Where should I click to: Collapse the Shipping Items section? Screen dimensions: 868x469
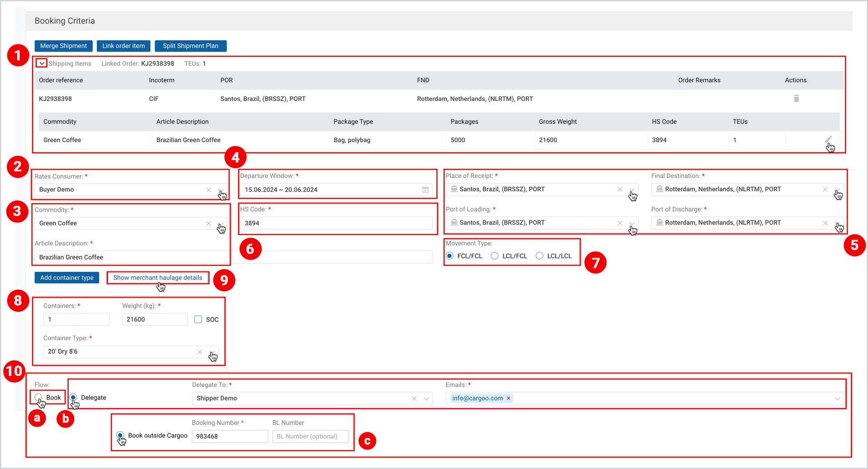click(42, 63)
